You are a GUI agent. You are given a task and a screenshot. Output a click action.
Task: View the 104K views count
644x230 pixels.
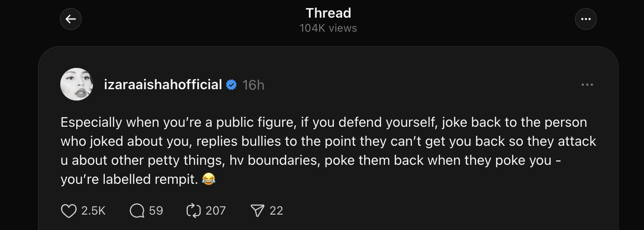coord(328,28)
